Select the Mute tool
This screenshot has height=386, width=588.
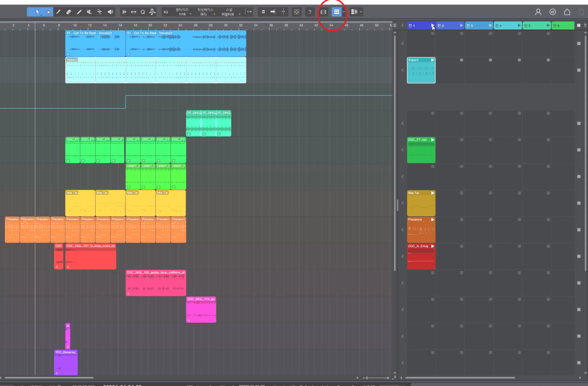click(89, 12)
